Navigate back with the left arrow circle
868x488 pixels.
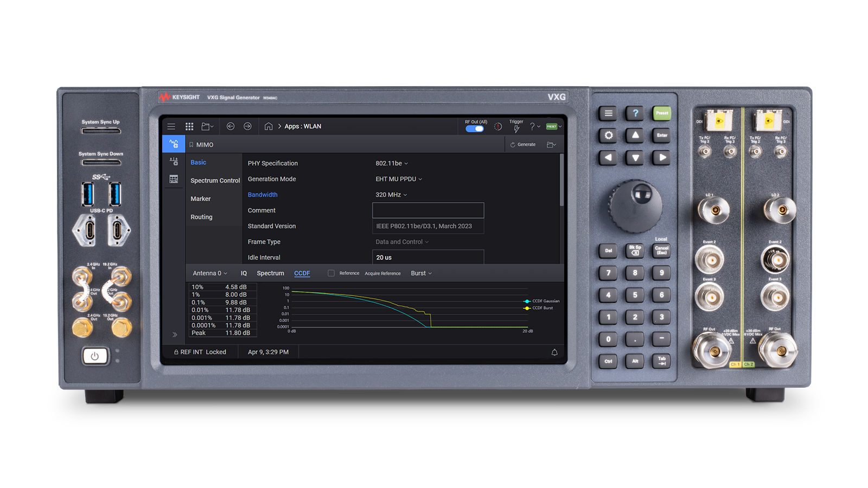tap(231, 126)
